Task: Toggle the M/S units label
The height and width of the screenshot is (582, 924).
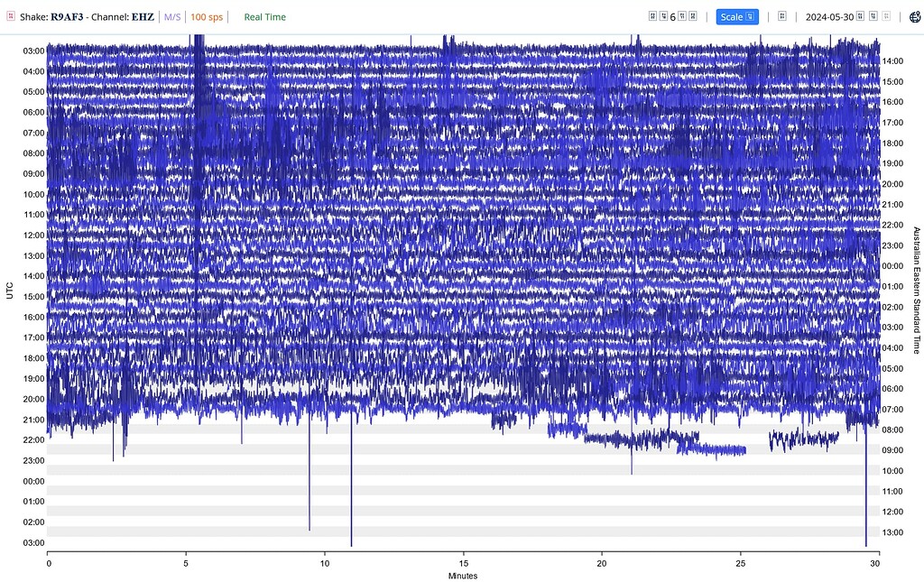Action: coord(172,17)
